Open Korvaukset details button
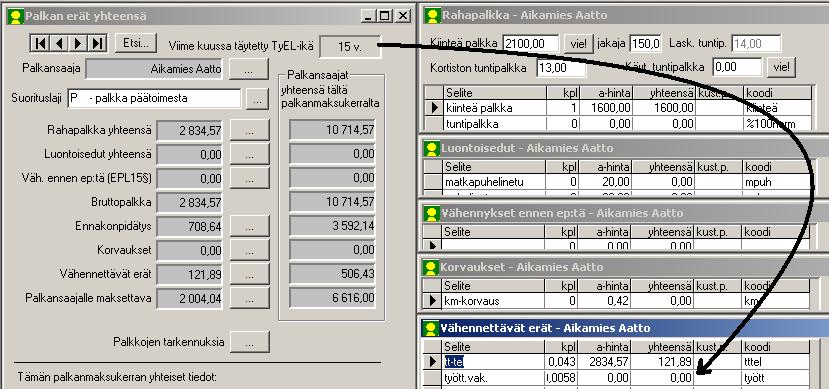The height and width of the screenshot is (389, 829). click(x=250, y=250)
